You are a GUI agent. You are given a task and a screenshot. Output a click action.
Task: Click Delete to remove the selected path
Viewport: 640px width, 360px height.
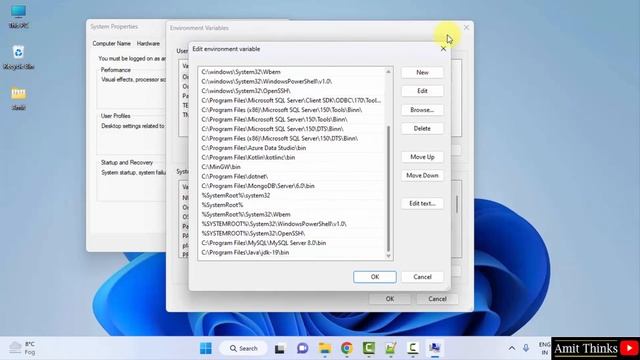coord(422,129)
